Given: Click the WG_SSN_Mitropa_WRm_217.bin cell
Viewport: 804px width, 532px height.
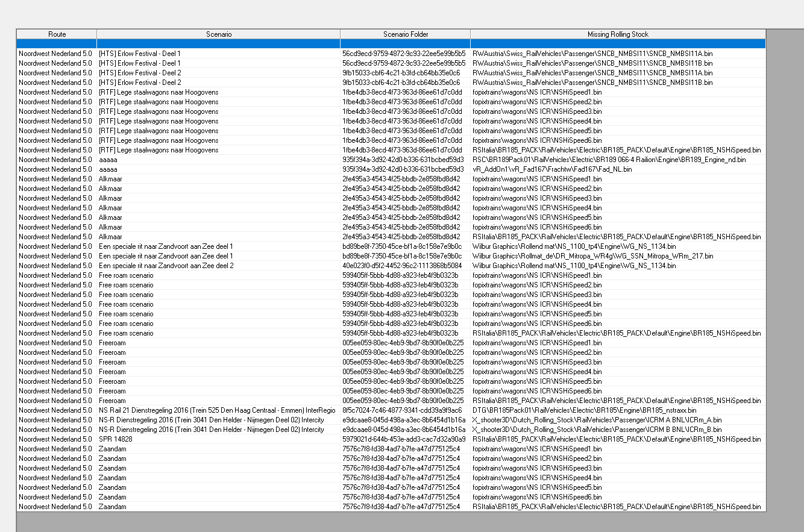Looking at the screenshot, I should tap(592, 256).
